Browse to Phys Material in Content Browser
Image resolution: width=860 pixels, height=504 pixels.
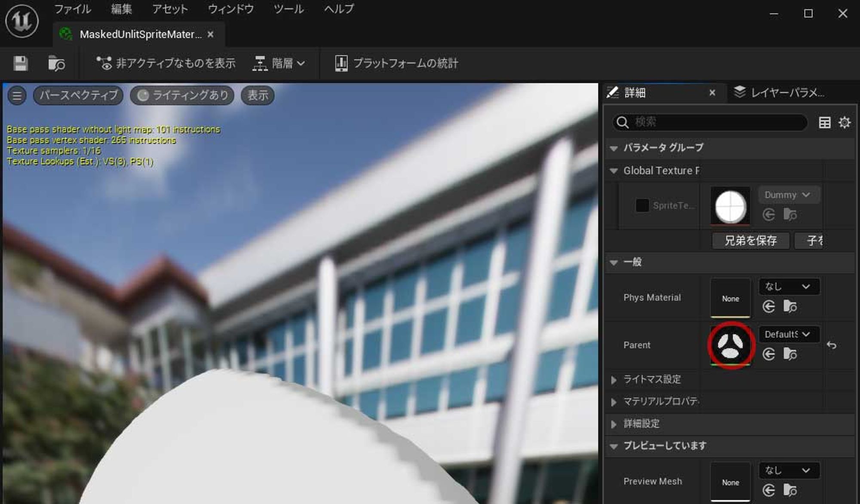point(790,306)
